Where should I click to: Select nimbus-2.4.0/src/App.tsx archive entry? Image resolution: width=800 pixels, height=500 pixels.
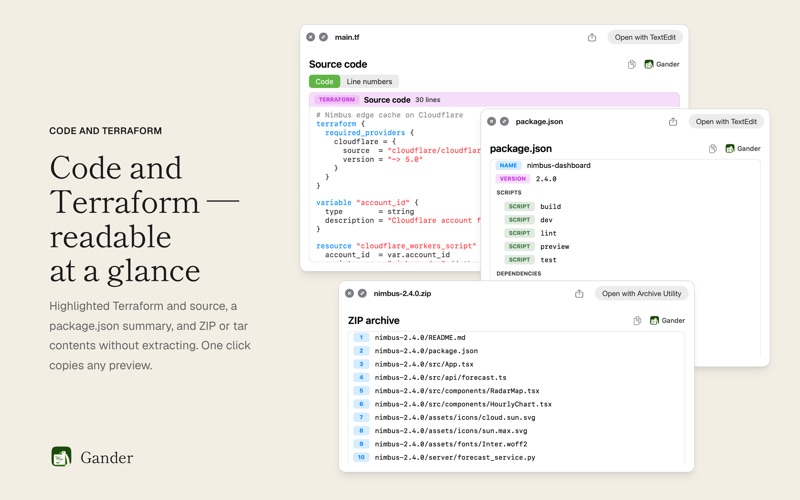click(517, 364)
